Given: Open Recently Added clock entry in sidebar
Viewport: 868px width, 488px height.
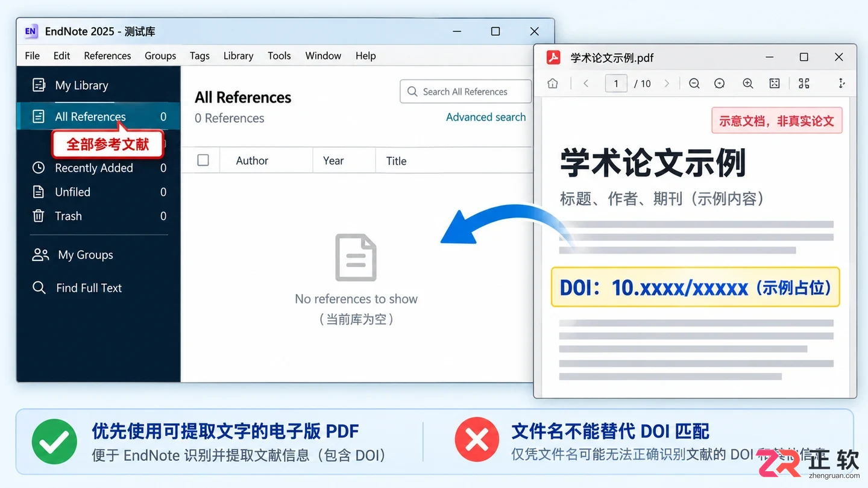Looking at the screenshot, I should tap(99, 168).
